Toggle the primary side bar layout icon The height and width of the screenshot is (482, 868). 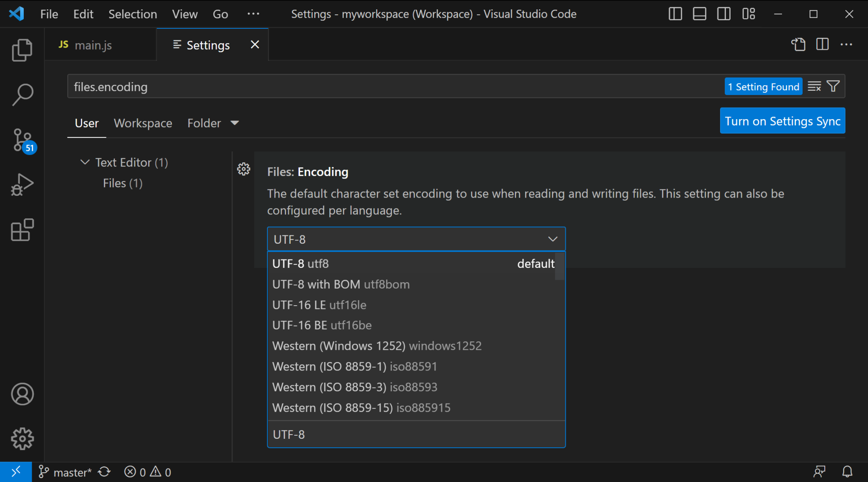675,14
